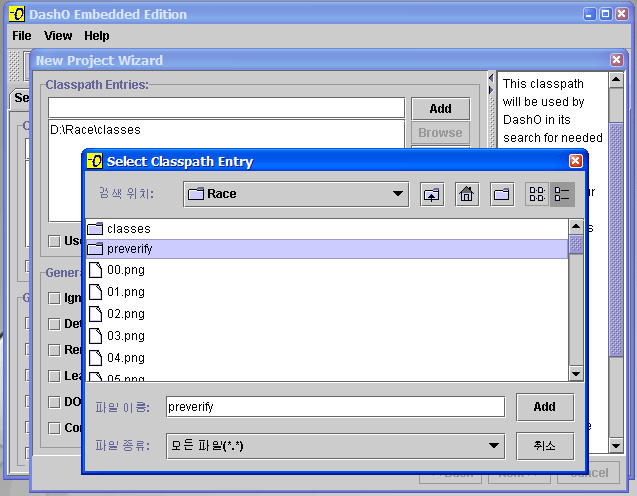
Task: Open the File menu
Action: [x=22, y=36]
